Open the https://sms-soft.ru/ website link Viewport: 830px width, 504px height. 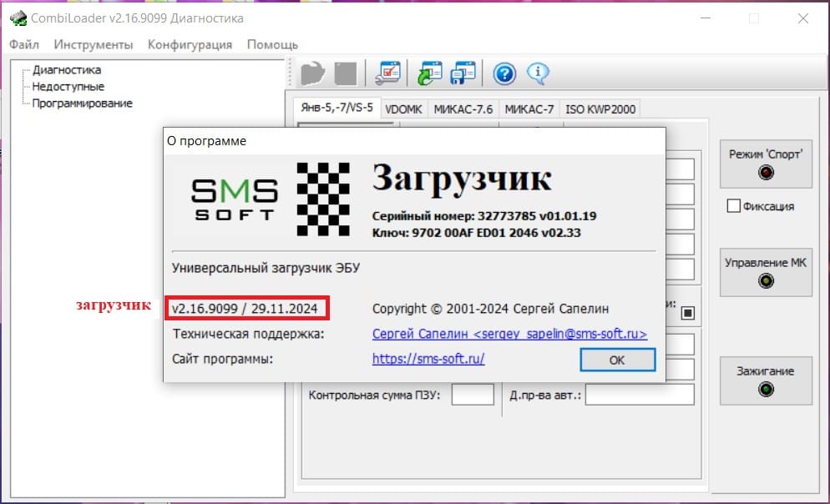428,359
